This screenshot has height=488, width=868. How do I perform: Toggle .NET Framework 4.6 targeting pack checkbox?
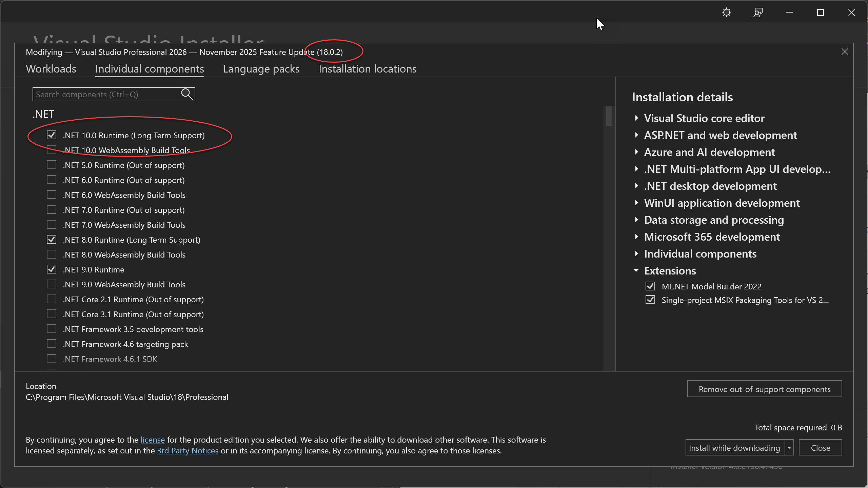coord(52,344)
